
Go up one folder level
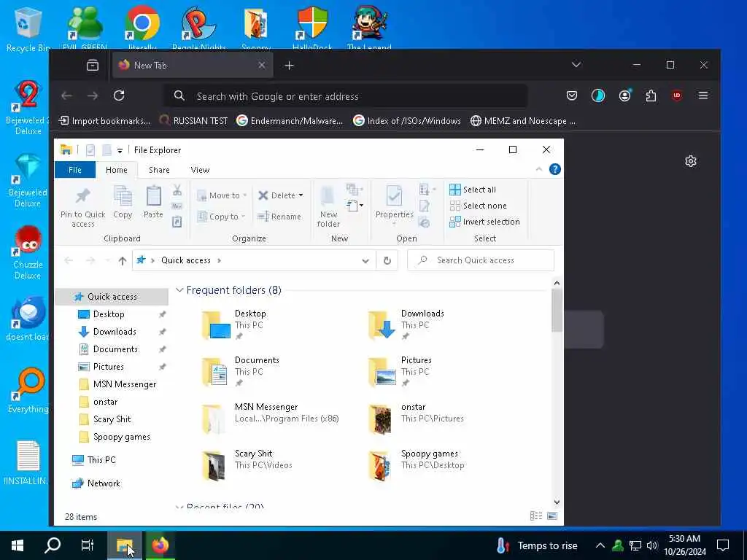[123, 260]
